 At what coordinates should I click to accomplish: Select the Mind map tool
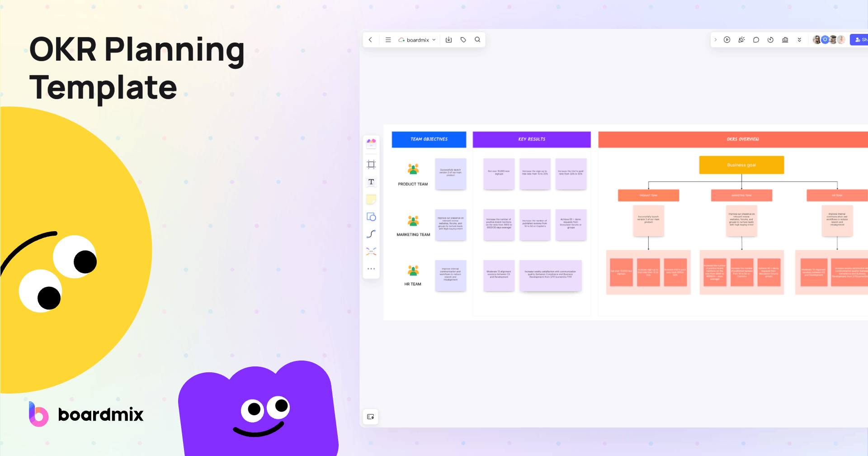pos(371,251)
